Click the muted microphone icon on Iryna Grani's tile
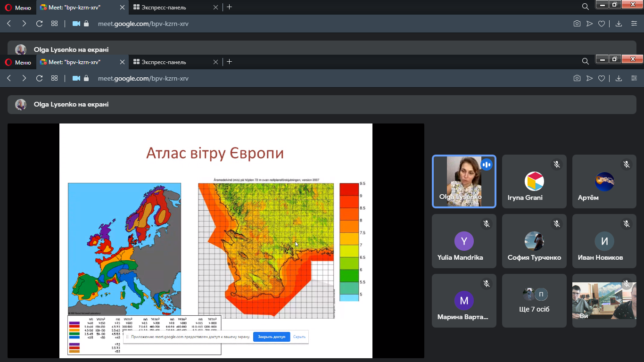 [x=556, y=165]
